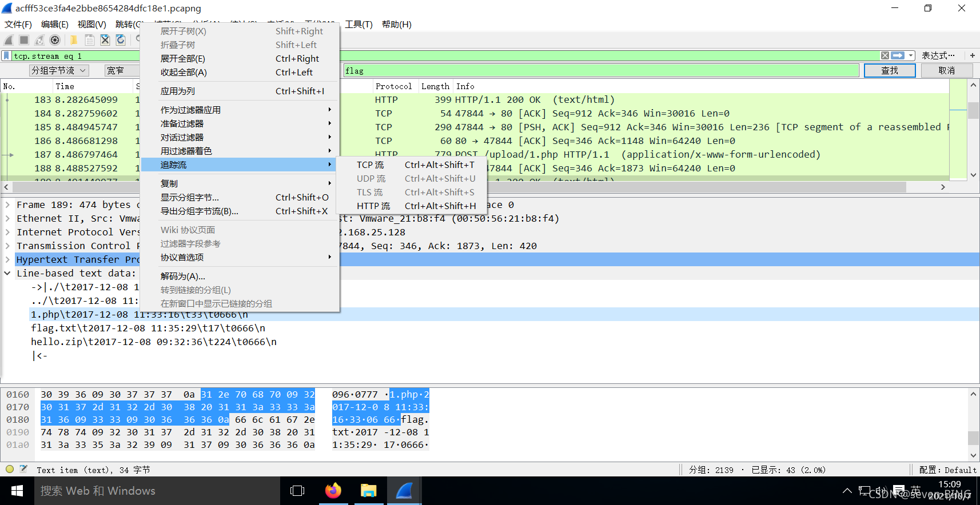
Task: Click the Time column header
Action: point(93,86)
